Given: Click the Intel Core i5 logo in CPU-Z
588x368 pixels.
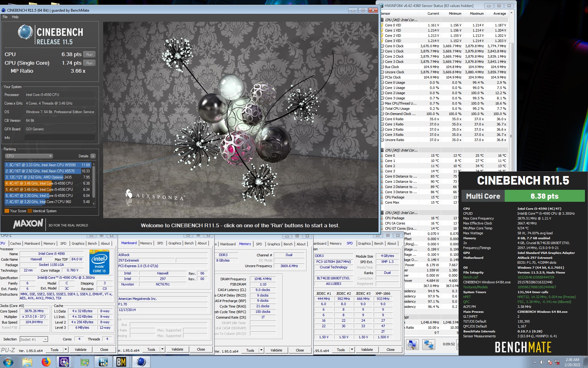Looking at the screenshot, I should [99, 262].
